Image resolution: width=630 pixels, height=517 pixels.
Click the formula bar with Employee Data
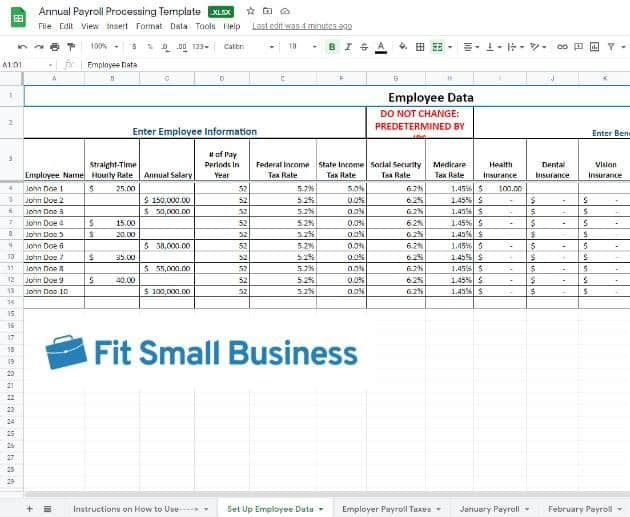pos(354,65)
